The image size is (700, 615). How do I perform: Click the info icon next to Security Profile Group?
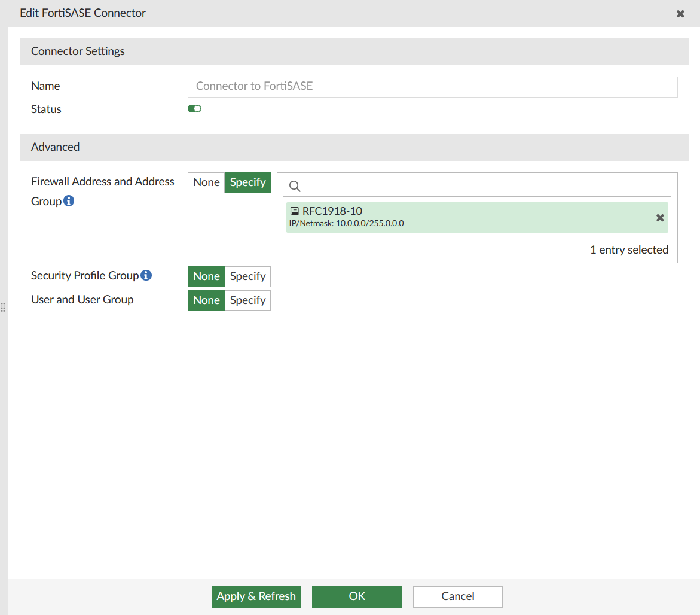click(146, 275)
